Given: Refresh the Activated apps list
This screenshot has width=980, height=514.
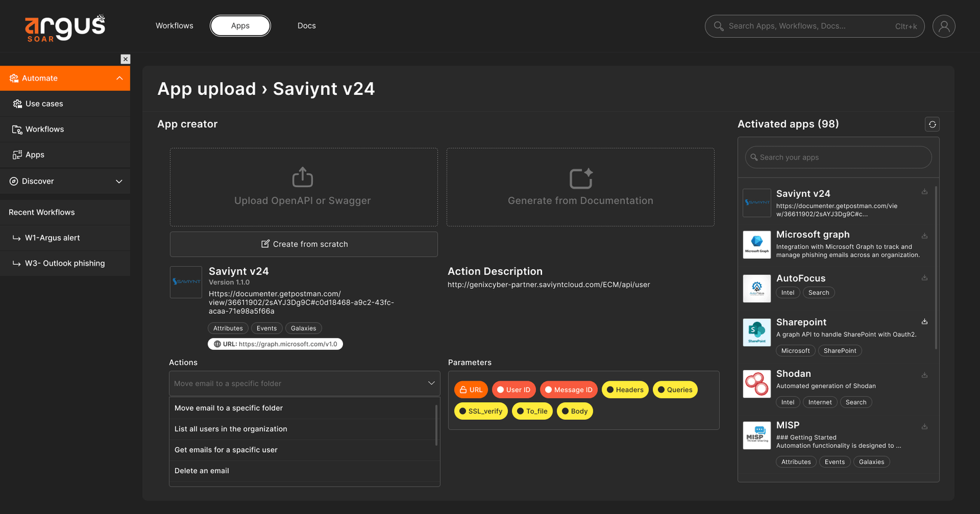Looking at the screenshot, I should pyautogui.click(x=932, y=124).
